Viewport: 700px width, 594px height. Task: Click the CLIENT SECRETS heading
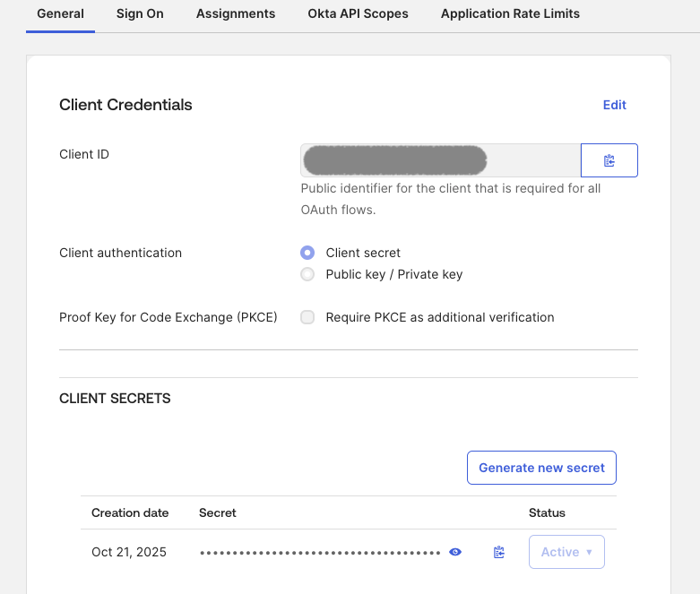115,398
